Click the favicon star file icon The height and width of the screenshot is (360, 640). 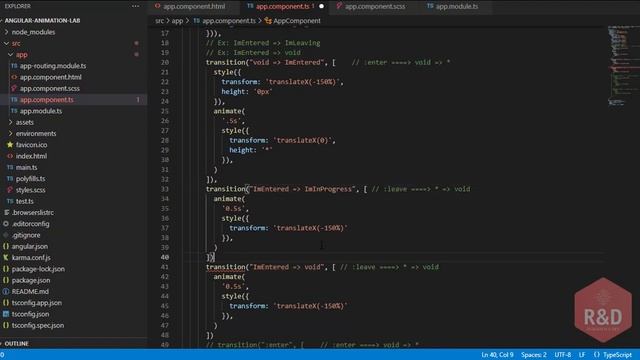[x=10, y=144]
